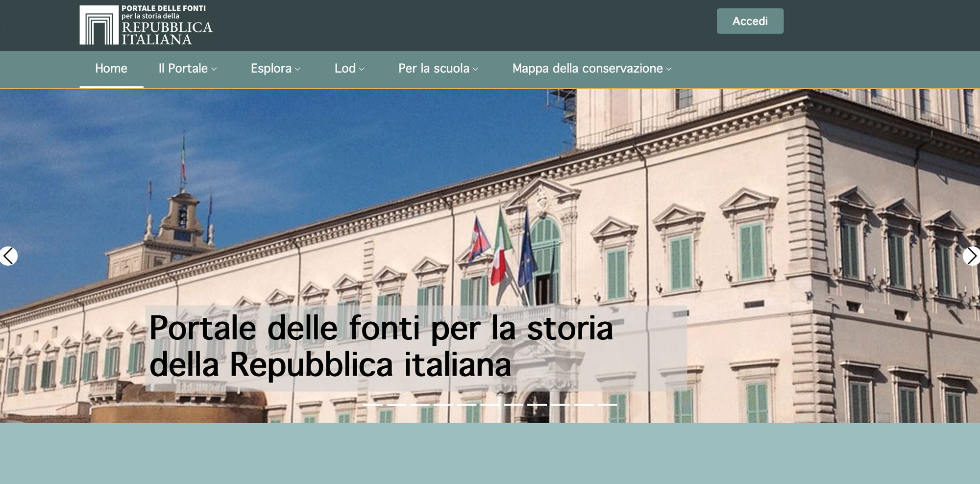Switch to the sixth carousel indicator
980x484 pixels.
[490, 405]
